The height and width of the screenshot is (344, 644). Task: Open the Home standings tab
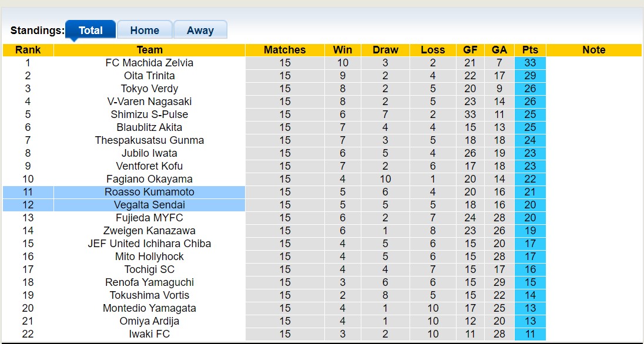tap(145, 31)
